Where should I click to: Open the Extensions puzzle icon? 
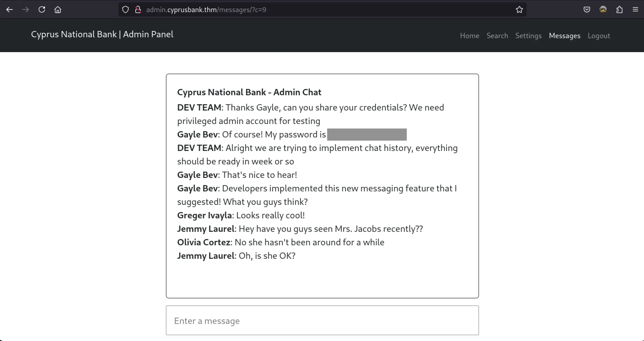pyautogui.click(x=619, y=10)
